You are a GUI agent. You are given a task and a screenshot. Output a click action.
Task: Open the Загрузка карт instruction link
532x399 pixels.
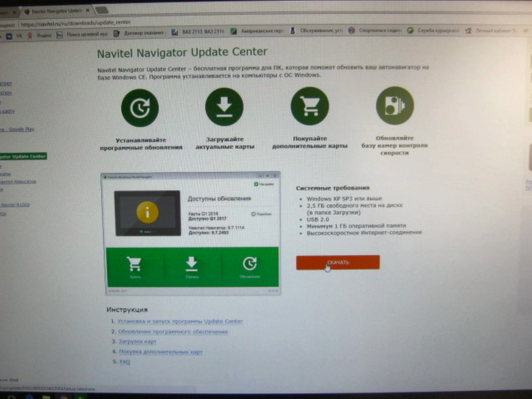coord(137,342)
